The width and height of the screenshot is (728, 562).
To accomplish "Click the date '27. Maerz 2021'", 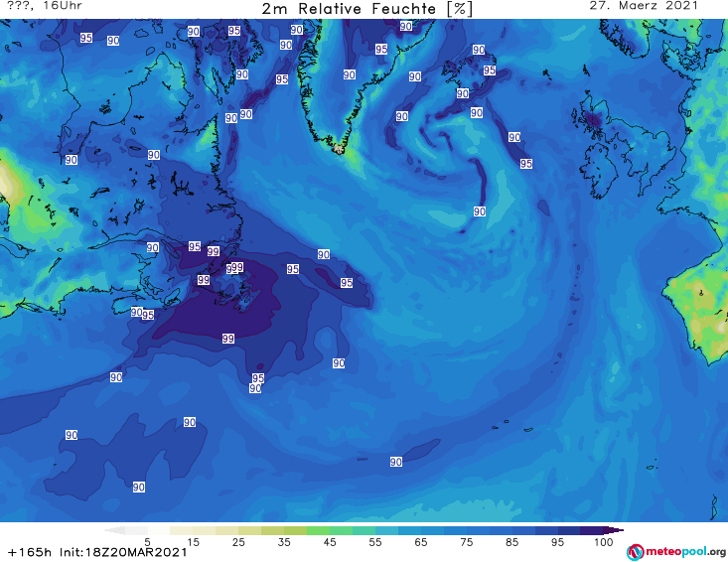I will pos(644,6).
